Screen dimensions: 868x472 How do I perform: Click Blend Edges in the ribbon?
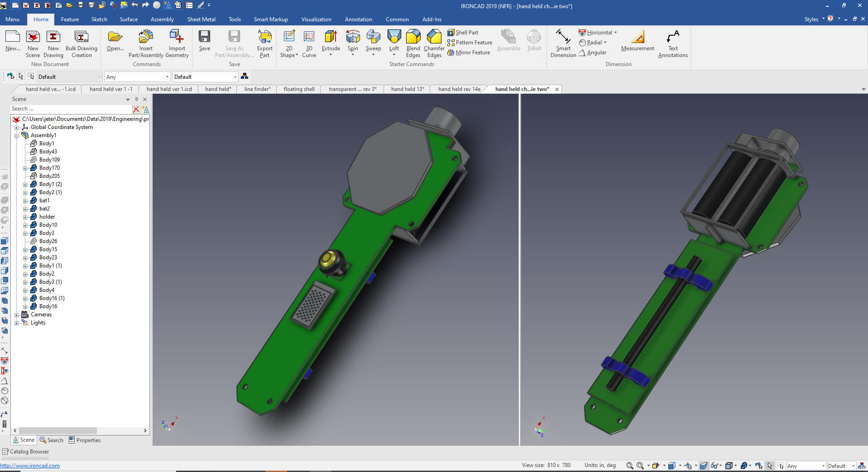[x=413, y=38]
